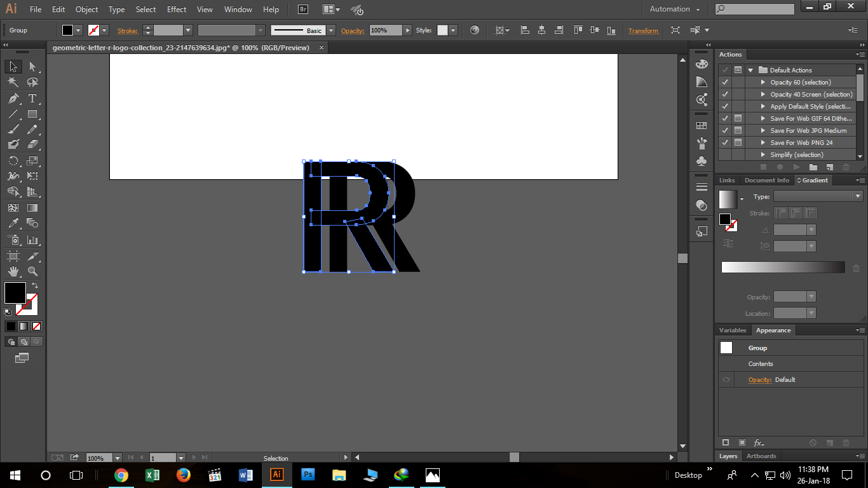Toggle the Apply Default Style action checkmark
Viewport: 868px width, 488px height.
(x=725, y=106)
